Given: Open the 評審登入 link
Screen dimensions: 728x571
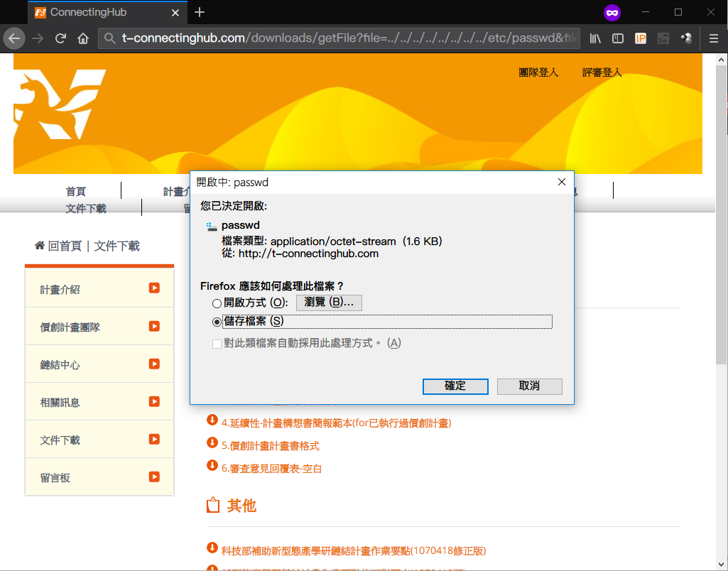Looking at the screenshot, I should point(602,72).
